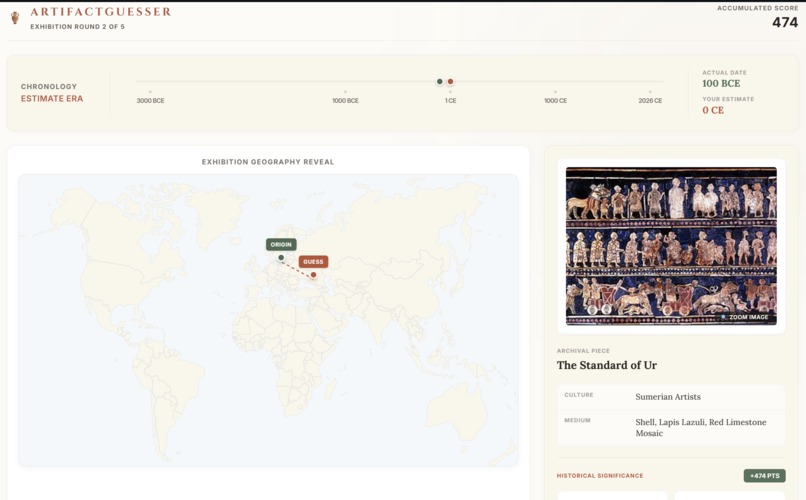Click the green actual-date dot on timeline
Image resolution: width=806 pixels, height=500 pixels.
point(439,81)
